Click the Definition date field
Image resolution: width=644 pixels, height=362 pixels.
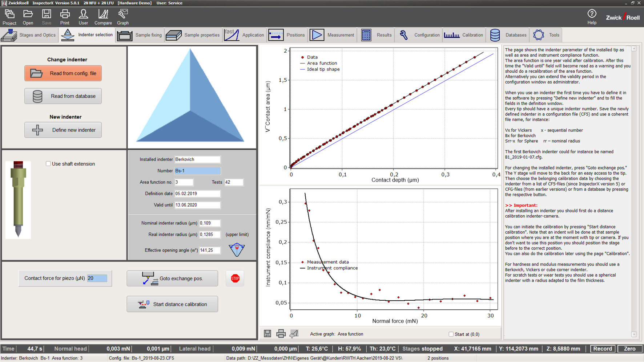coord(197,194)
